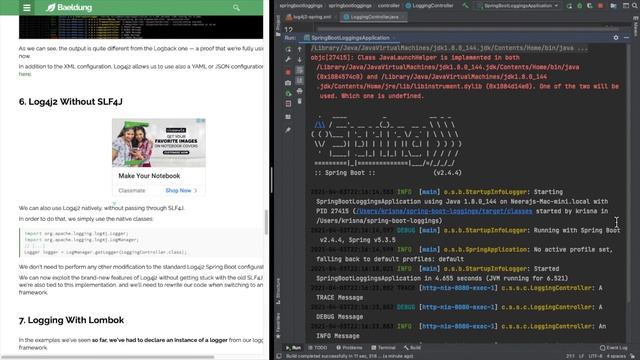Open Maven tool window side tab
This screenshot has height=360, width=640.
coord(636,27)
